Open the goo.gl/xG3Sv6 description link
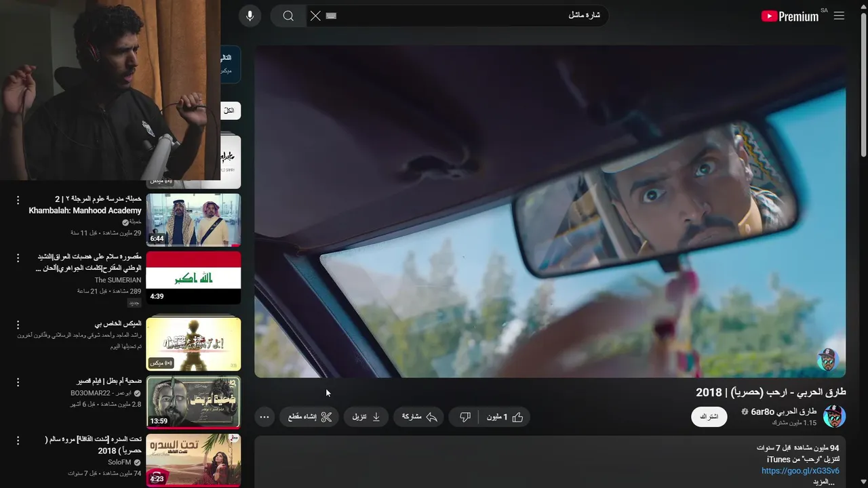 pos(800,470)
